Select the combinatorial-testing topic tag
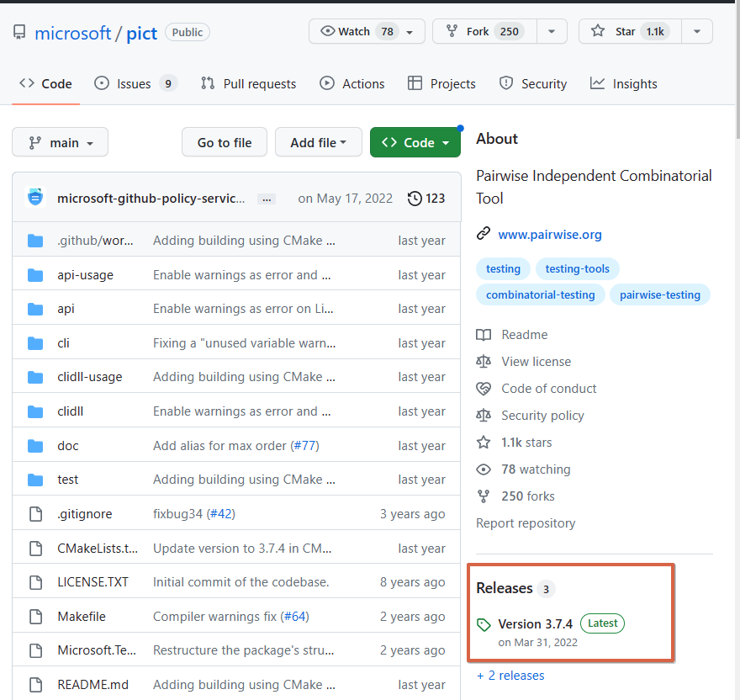This screenshot has width=740, height=700. click(x=541, y=294)
